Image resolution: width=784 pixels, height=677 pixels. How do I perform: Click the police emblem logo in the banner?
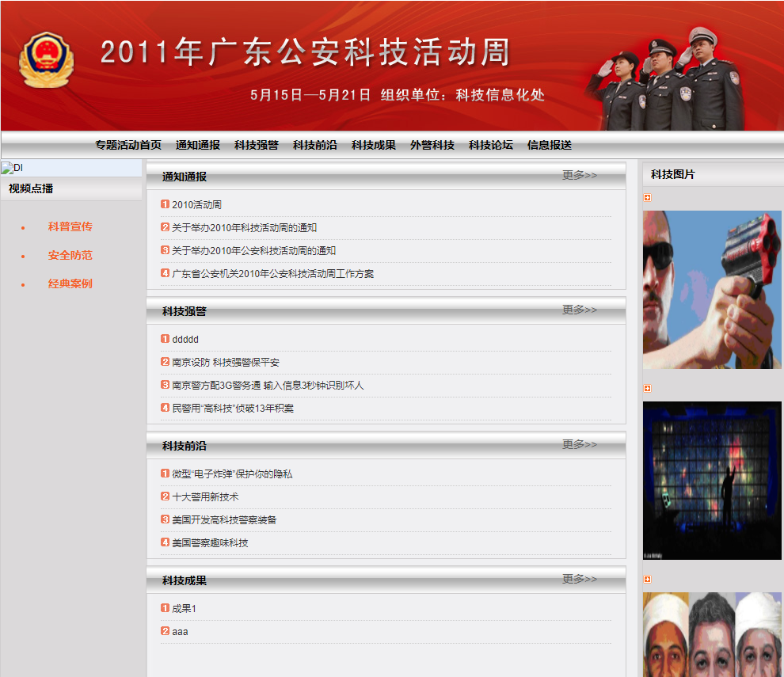point(45,60)
